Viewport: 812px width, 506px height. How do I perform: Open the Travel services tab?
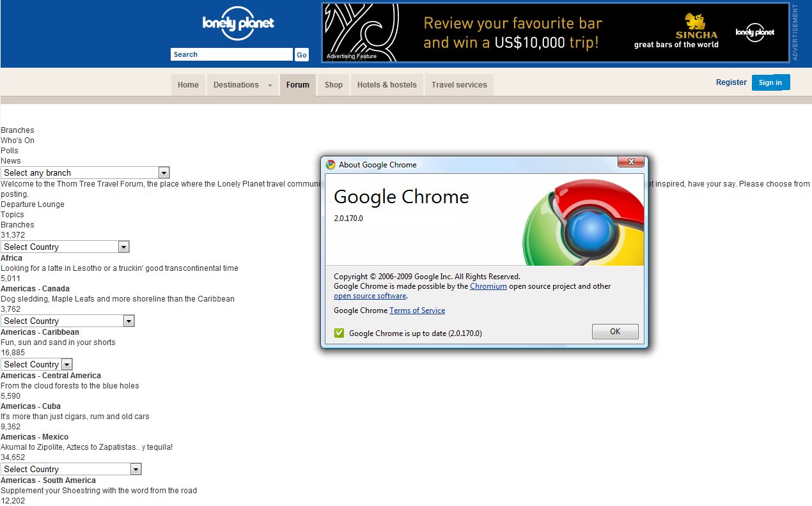tap(459, 85)
